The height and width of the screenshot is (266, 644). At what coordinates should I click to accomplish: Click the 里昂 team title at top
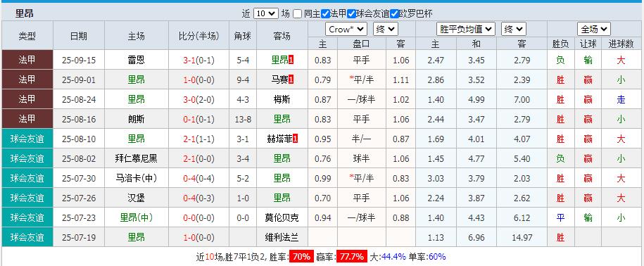click(24, 13)
